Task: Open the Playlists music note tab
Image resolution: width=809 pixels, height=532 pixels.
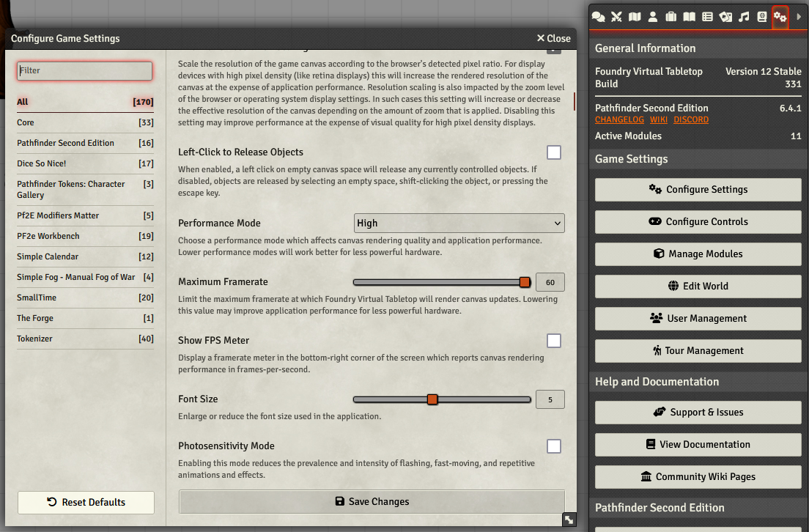Action: (x=744, y=17)
